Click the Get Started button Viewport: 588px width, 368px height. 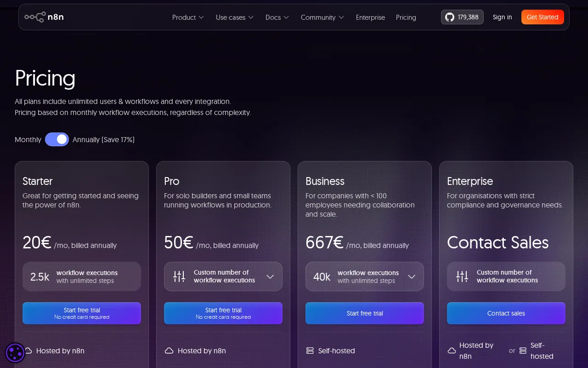tap(543, 17)
